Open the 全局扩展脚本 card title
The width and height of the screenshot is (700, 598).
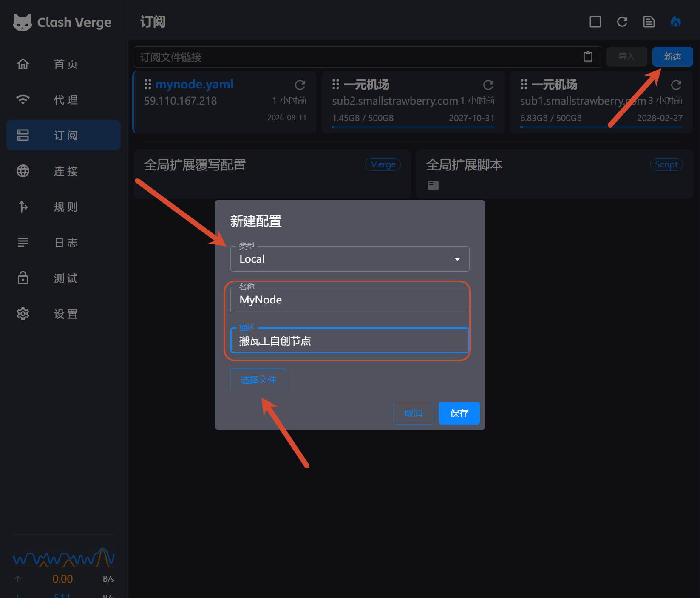click(x=464, y=165)
